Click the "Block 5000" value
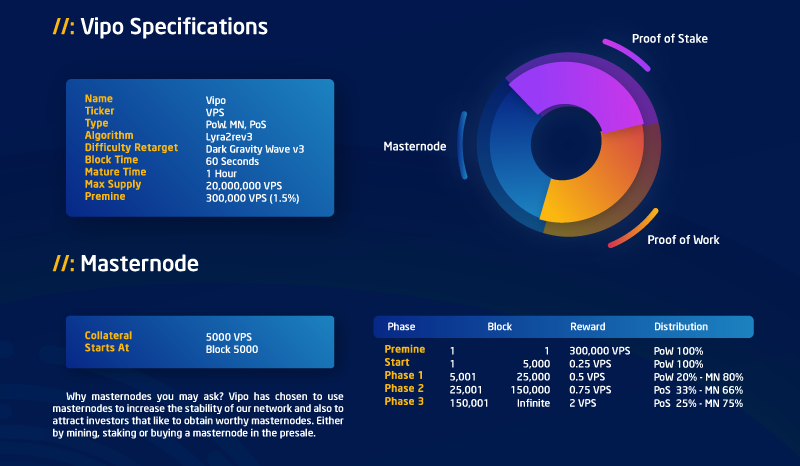 pos(232,350)
